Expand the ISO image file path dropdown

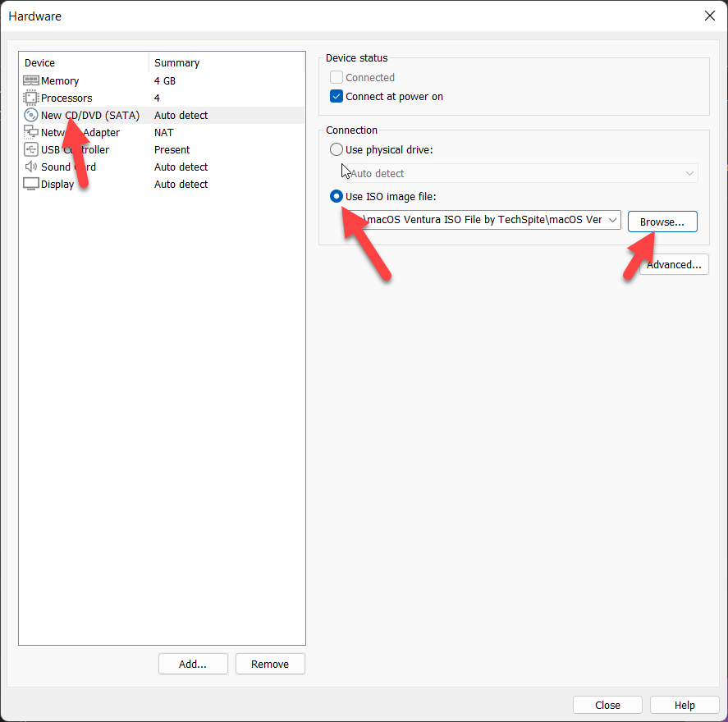[x=612, y=220]
